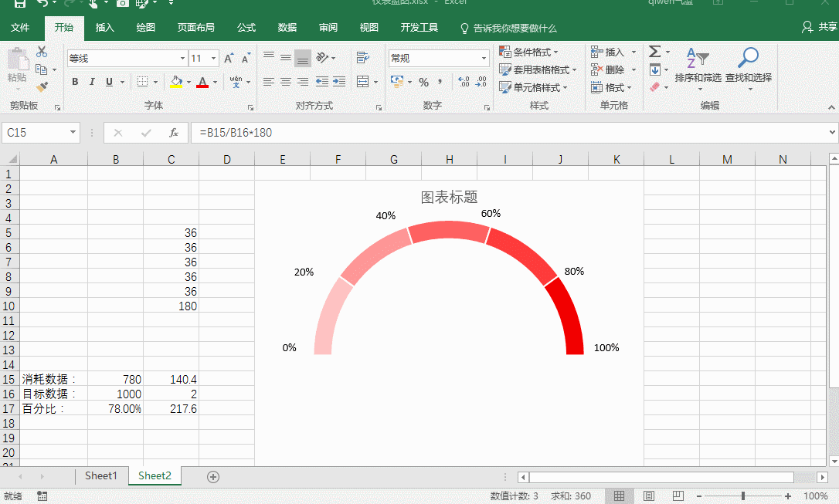Apply red font color
Screen dimensions: 839x504
pos(202,82)
